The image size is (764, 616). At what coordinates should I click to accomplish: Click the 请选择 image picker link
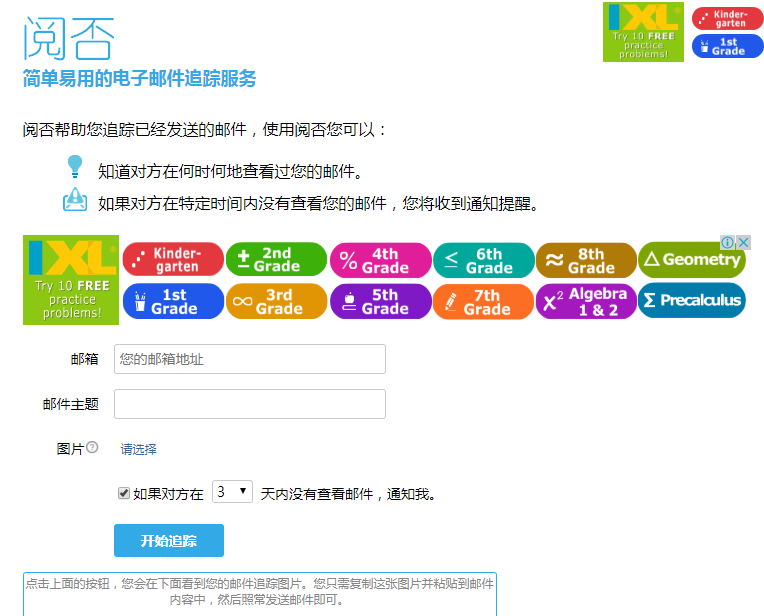pos(138,449)
